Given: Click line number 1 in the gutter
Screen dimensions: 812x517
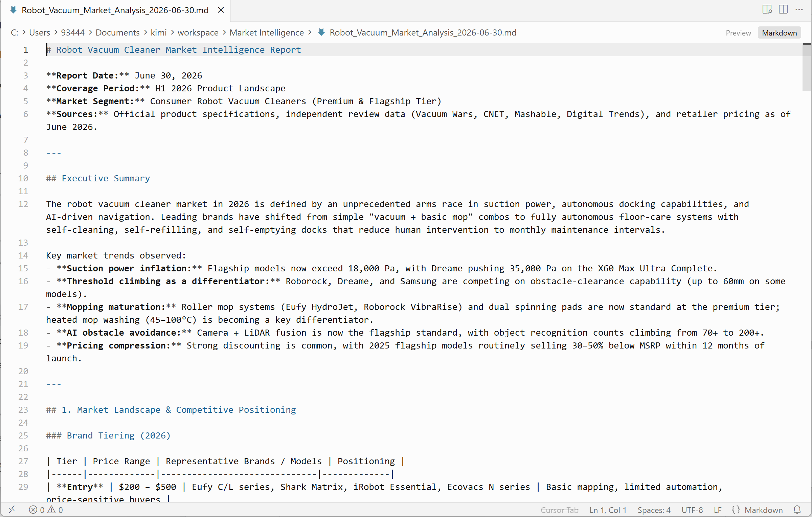Looking at the screenshot, I should point(25,50).
